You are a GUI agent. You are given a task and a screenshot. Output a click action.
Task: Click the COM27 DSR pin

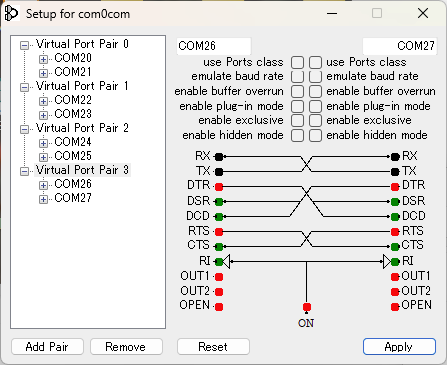[395, 202]
